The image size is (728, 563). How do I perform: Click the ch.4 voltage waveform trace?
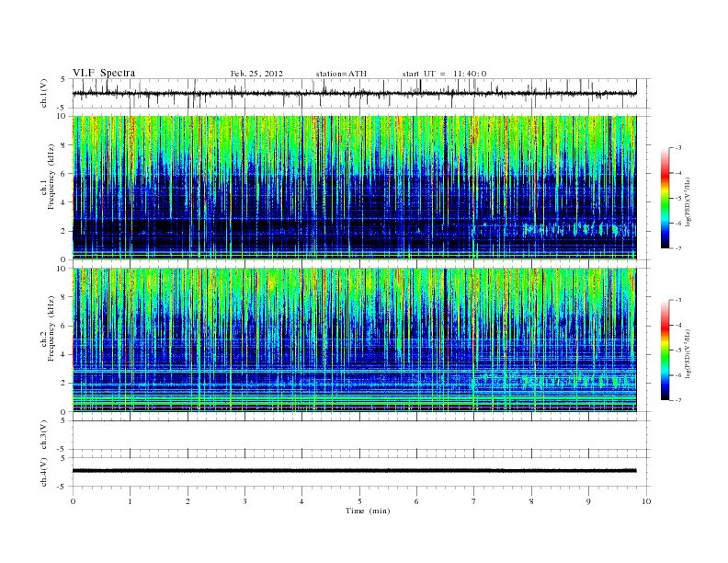(x=354, y=471)
